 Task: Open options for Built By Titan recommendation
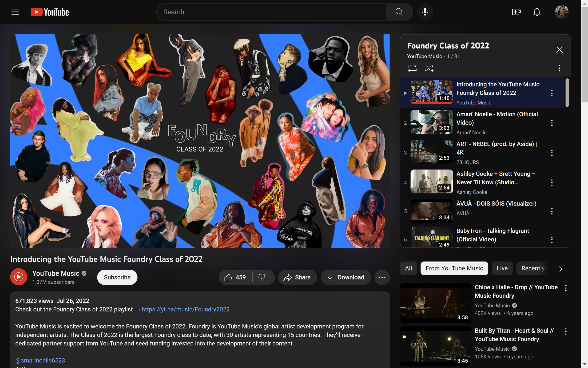[x=566, y=331]
